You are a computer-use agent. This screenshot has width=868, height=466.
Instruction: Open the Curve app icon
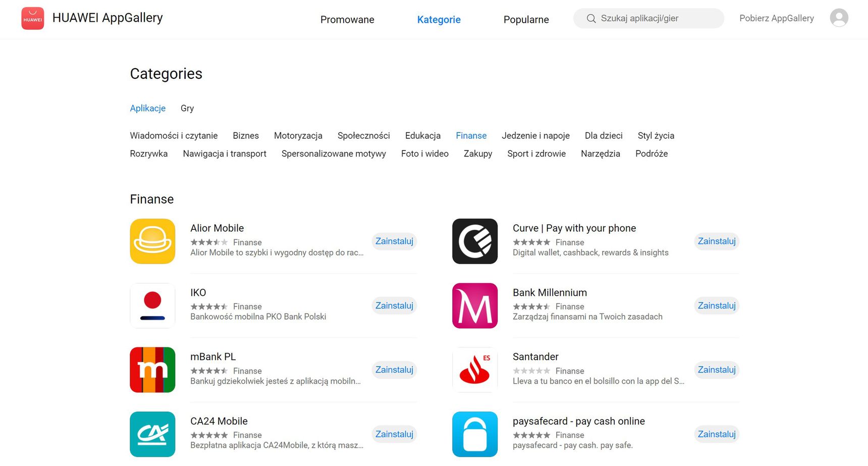475,241
